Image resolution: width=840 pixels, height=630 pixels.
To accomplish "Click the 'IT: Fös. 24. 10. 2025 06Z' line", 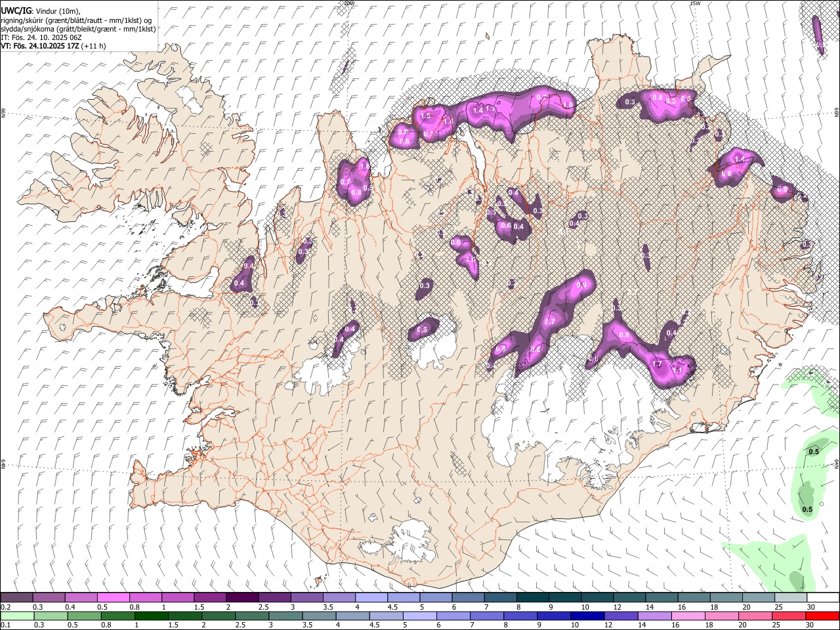I will (x=41, y=37).
